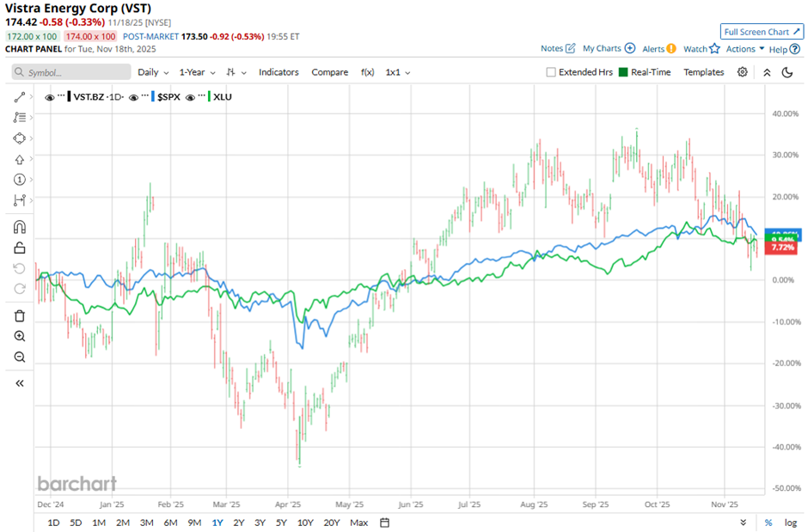Select the 6M time range
The height and width of the screenshot is (532, 808).
click(170, 523)
